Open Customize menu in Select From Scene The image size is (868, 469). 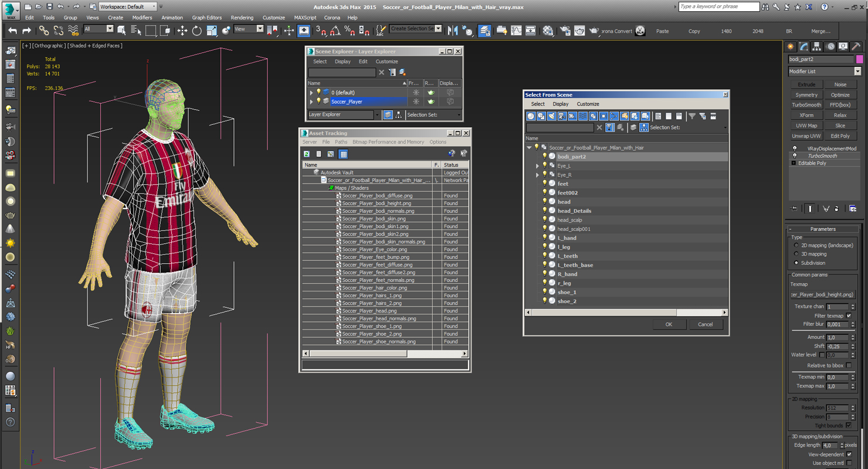click(588, 104)
